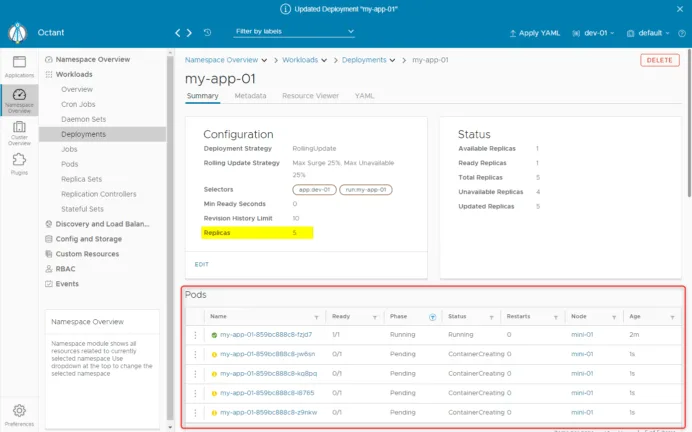
Task: Switch to the YAML tab
Action: pos(365,96)
